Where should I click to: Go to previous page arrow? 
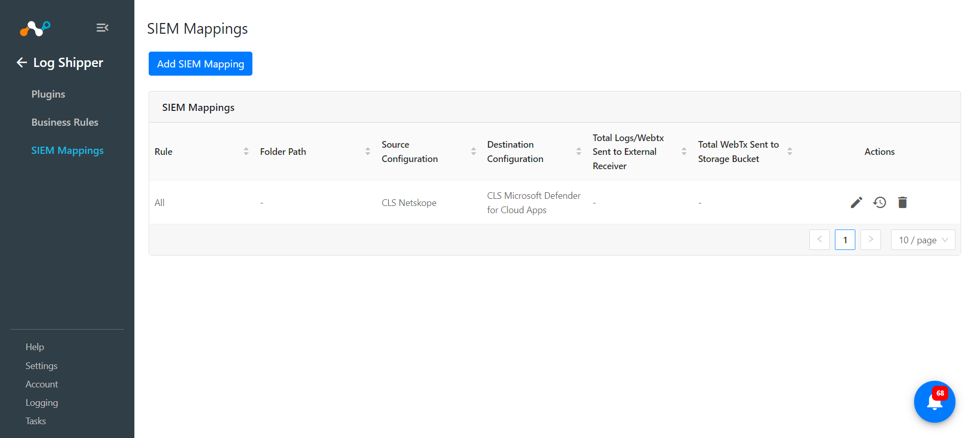(820, 240)
